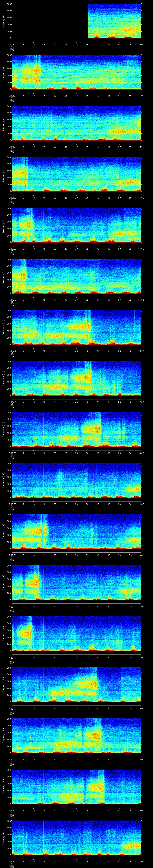Screen dimensions: 153x868
Task: Click the black empty area of the 12:09 spectrogram
Action: pos(50,21)
